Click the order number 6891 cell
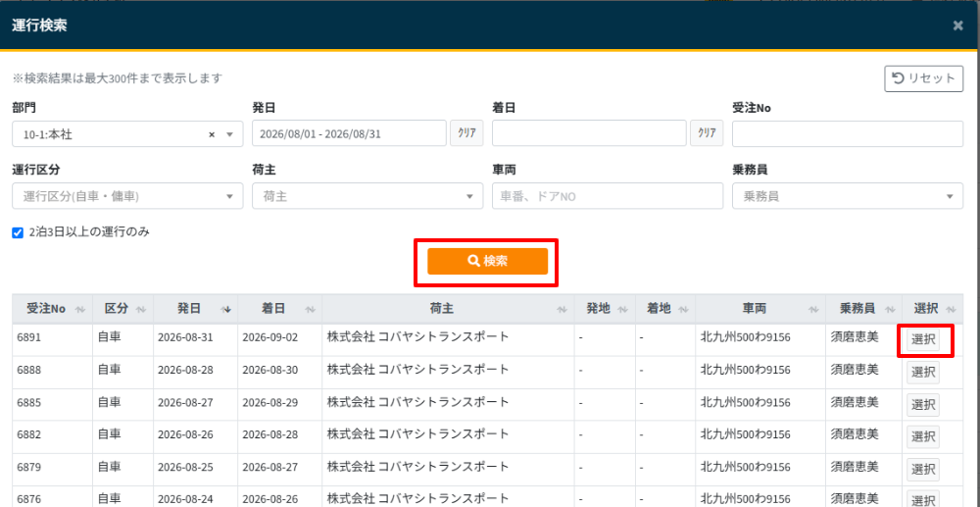 click(53, 340)
